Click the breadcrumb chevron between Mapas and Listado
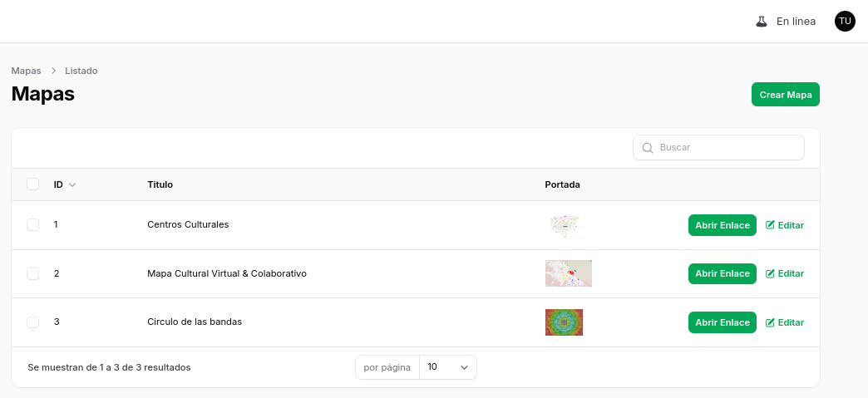Image resolution: width=868 pixels, height=398 pixels. [x=53, y=71]
